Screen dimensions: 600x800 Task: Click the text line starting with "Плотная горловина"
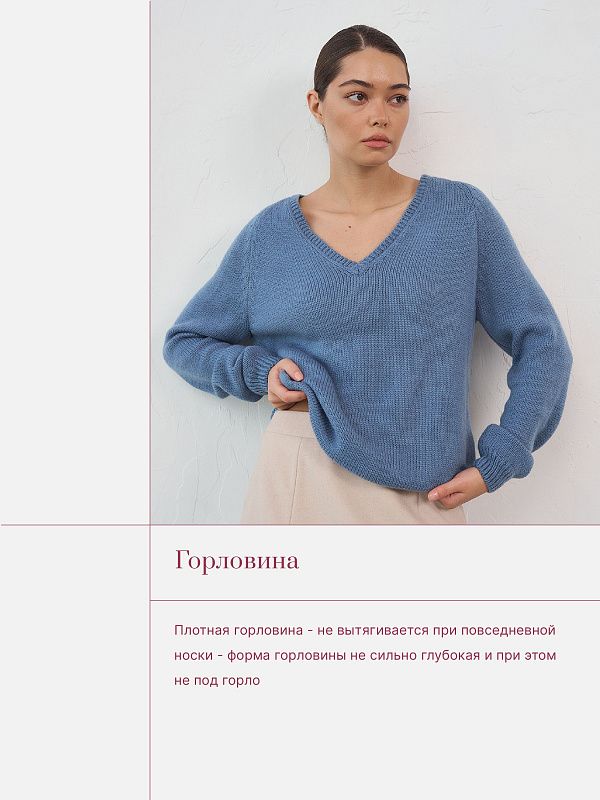[365, 630]
